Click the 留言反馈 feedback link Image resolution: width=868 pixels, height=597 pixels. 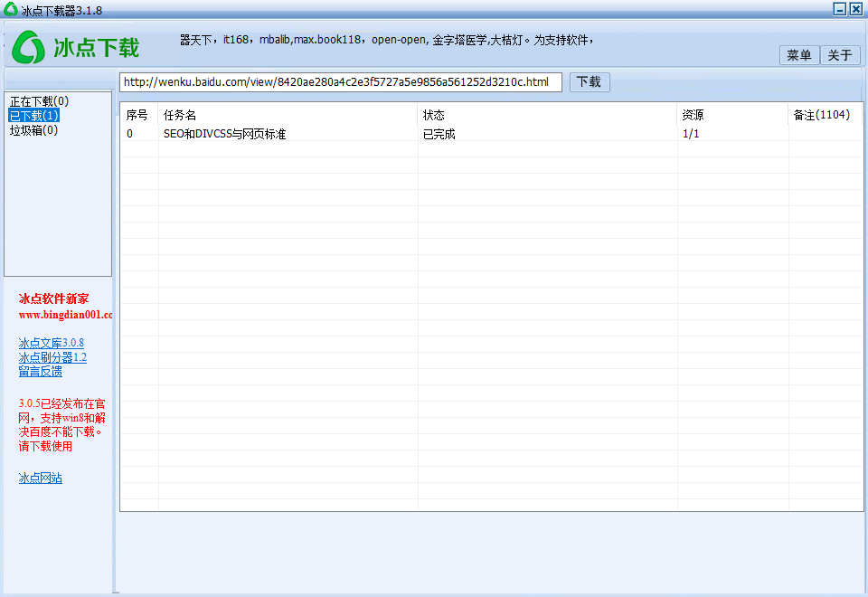tap(40, 371)
